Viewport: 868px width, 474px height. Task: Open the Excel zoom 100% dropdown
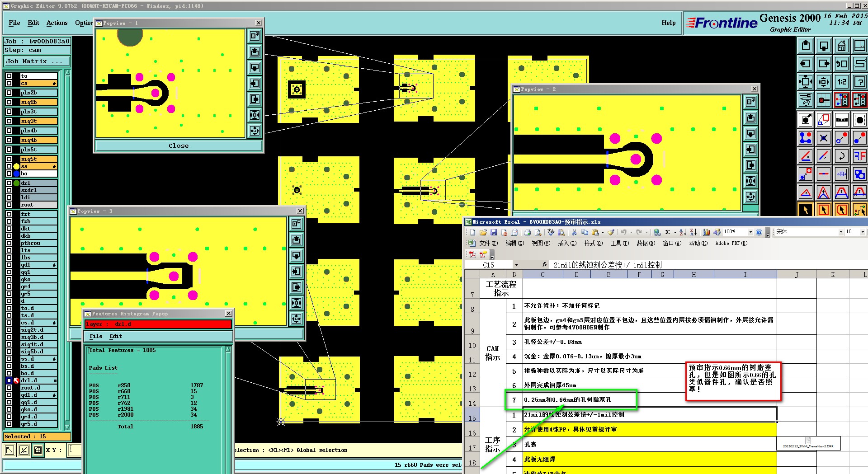[750, 232]
